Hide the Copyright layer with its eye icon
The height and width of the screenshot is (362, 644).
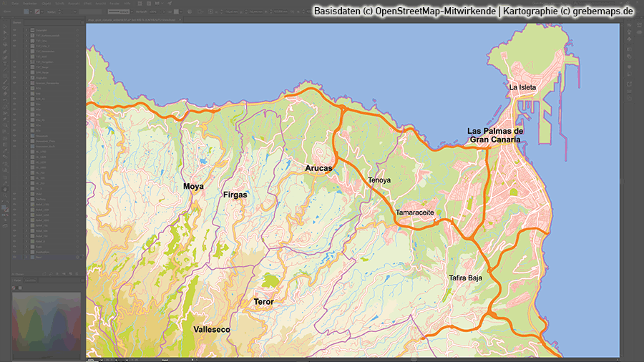(14, 30)
